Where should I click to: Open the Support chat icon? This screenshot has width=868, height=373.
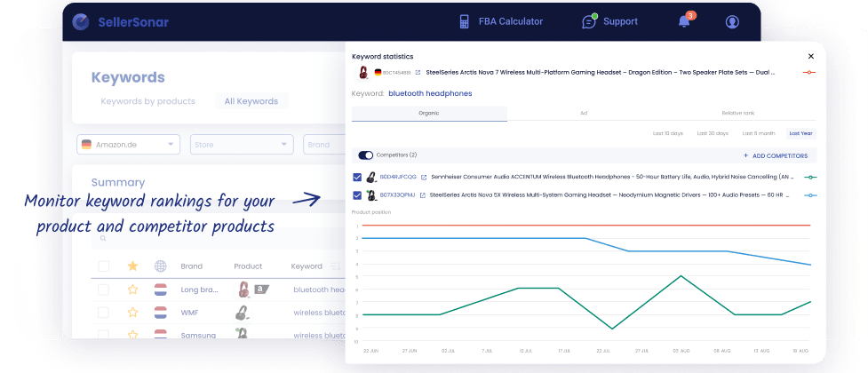click(x=589, y=21)
